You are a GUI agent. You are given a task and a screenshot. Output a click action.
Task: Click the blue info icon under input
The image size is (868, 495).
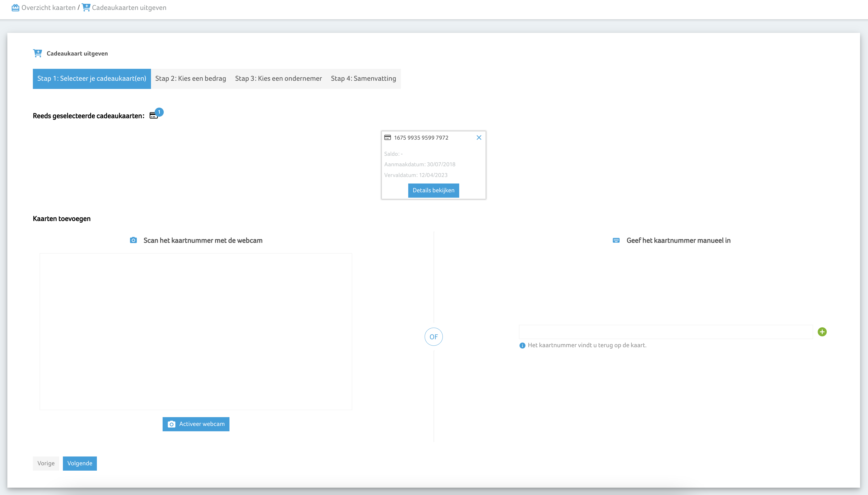[x=522, y=345]
